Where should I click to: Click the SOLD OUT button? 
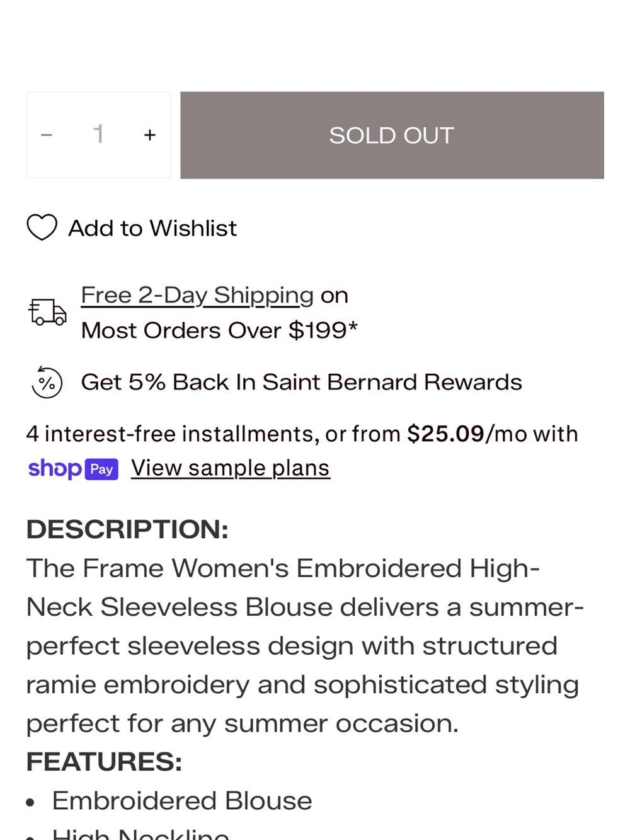tap(392, 135)
